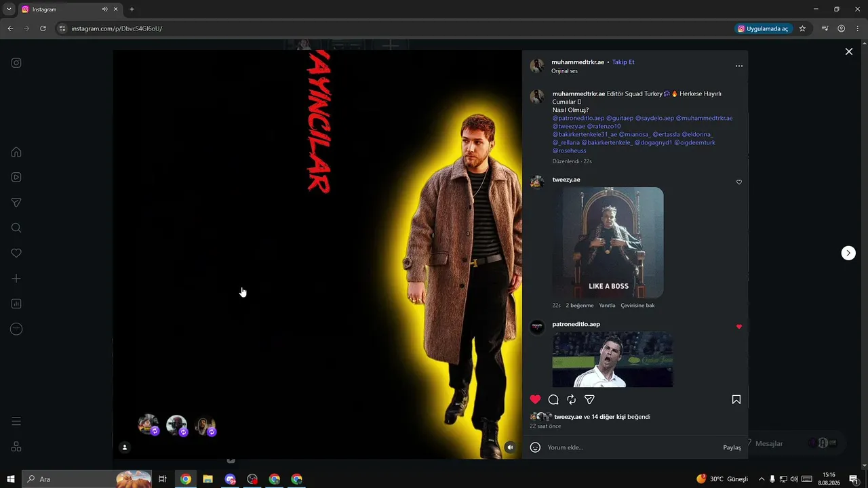868x488 pixels.
Task: Click the taskbar Ara search box
Action: coord(86,479)
